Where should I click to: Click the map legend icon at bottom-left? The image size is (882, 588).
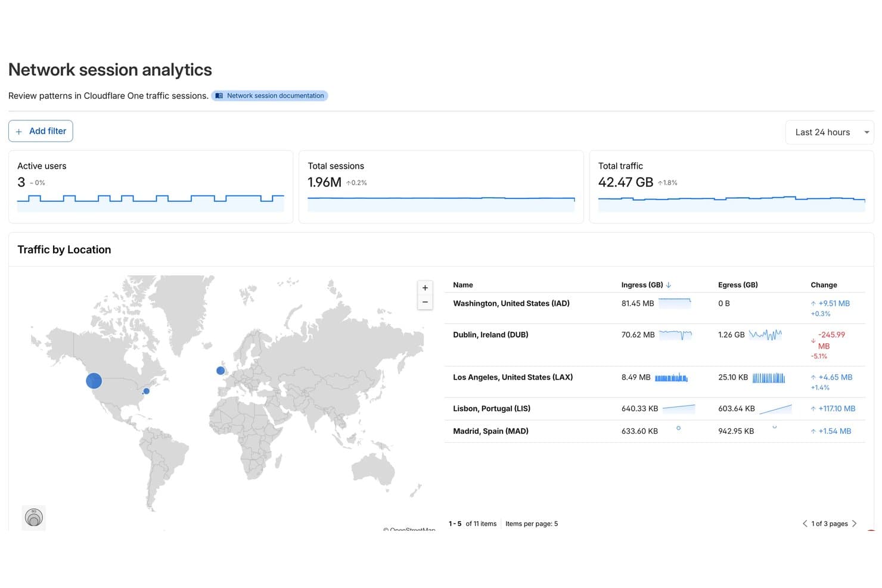pos(34,518)
